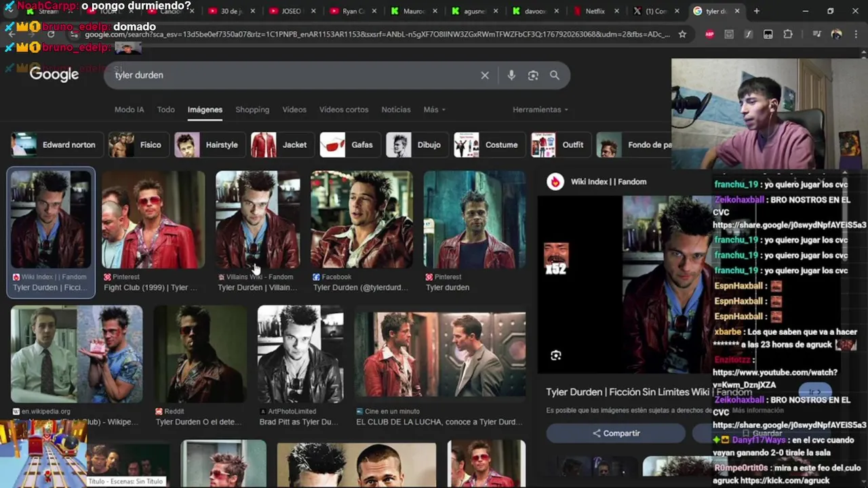Search image with Lens icon in preview panel
The image size is (868, 488).
[556, 356]
